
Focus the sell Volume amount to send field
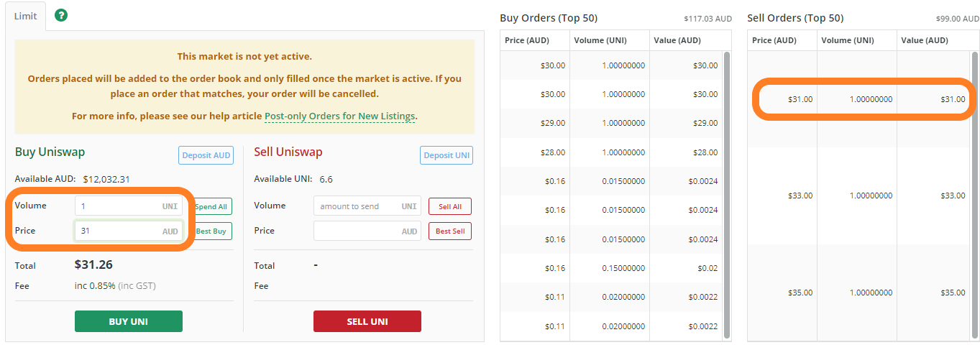coord(367,206)
